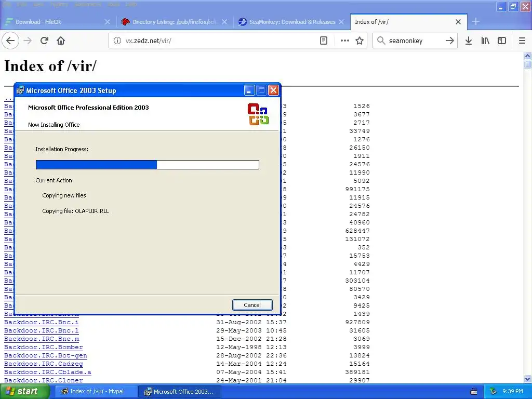Viewport: 532px width, 399px height.
Task: Click the Microsoft Office logo
Action: click(x=258, y=114)
